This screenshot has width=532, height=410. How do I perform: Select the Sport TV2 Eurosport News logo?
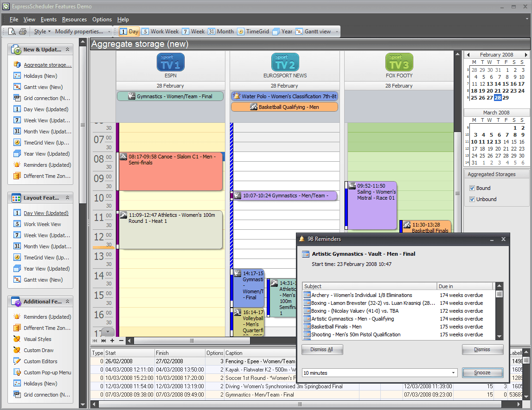[285, 62]
